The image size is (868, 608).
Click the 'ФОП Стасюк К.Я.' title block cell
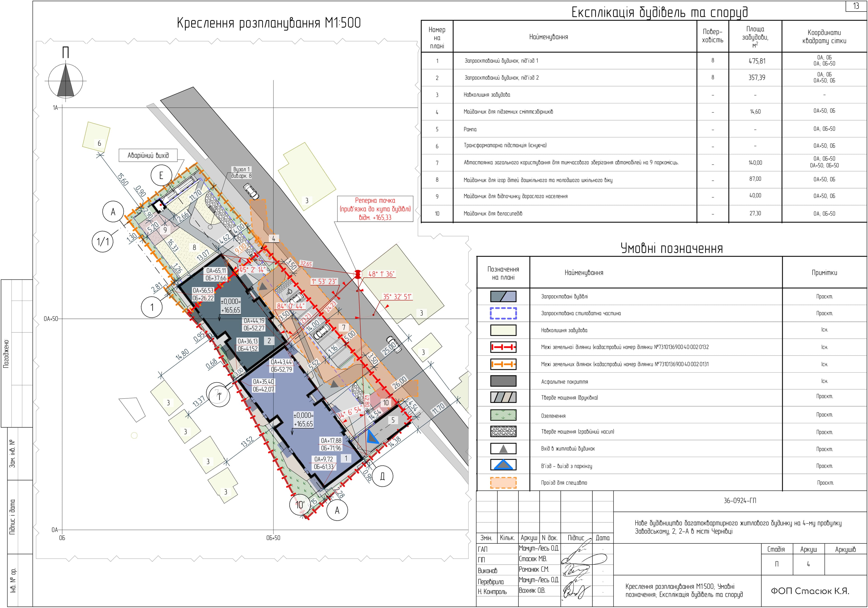point(810,591)
